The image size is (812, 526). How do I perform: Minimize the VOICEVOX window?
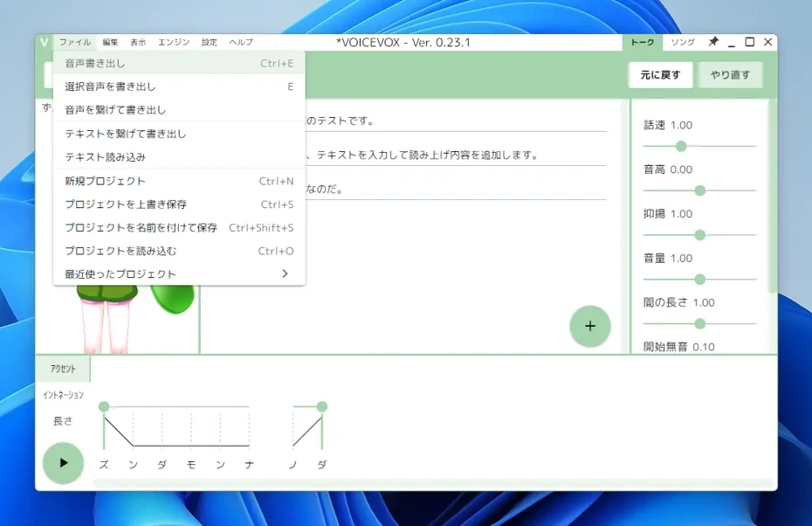tap(731, 42)
